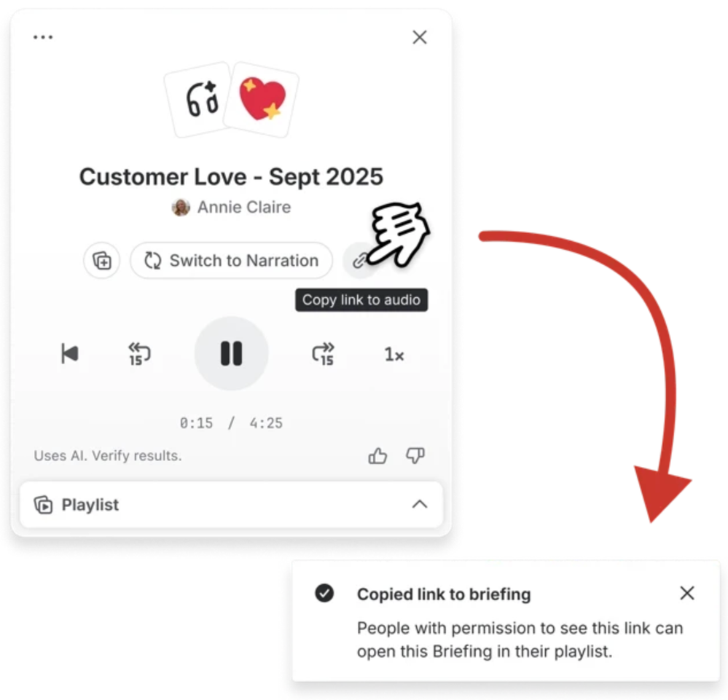Skip to previous track
The height and width of the screenshot is (700, 728).
click(x=70, y=354)
